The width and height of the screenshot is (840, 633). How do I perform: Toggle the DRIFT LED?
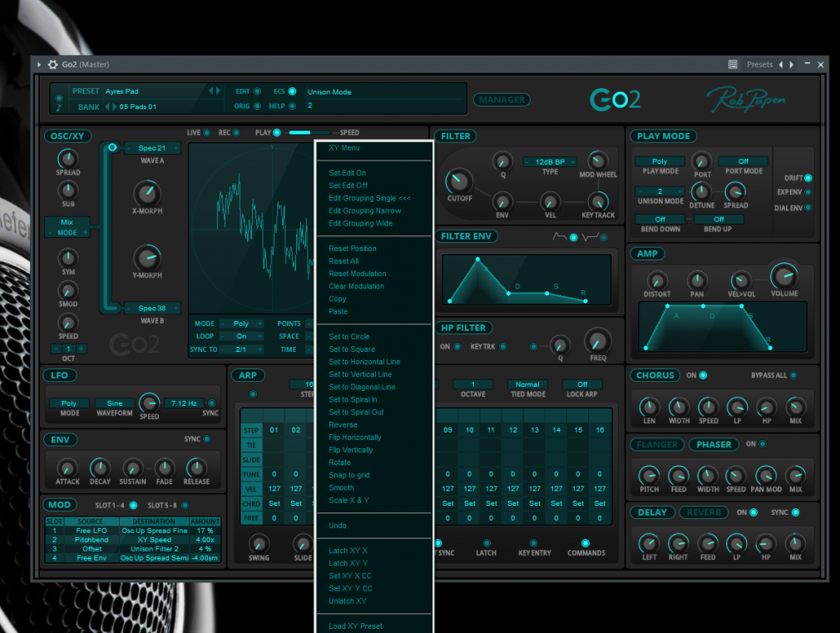(x=808, y=178)
